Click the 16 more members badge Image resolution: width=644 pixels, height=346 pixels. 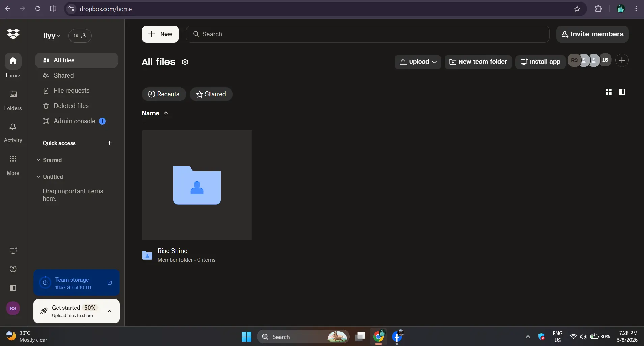coord(605,60)
